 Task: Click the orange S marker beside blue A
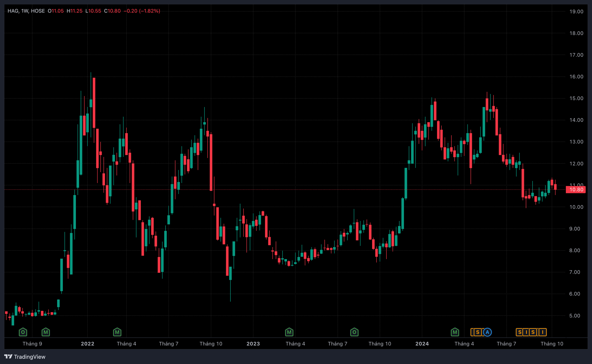click(x=477, y=332)
